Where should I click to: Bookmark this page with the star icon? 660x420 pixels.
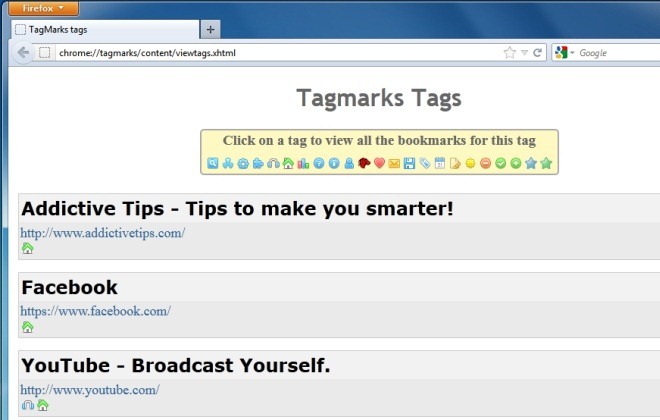tap(510, 53)
